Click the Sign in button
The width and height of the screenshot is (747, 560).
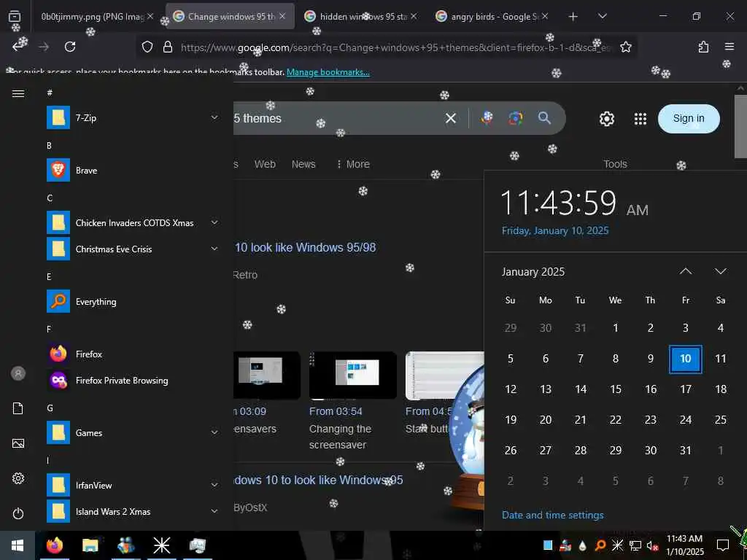click(689, 119)
